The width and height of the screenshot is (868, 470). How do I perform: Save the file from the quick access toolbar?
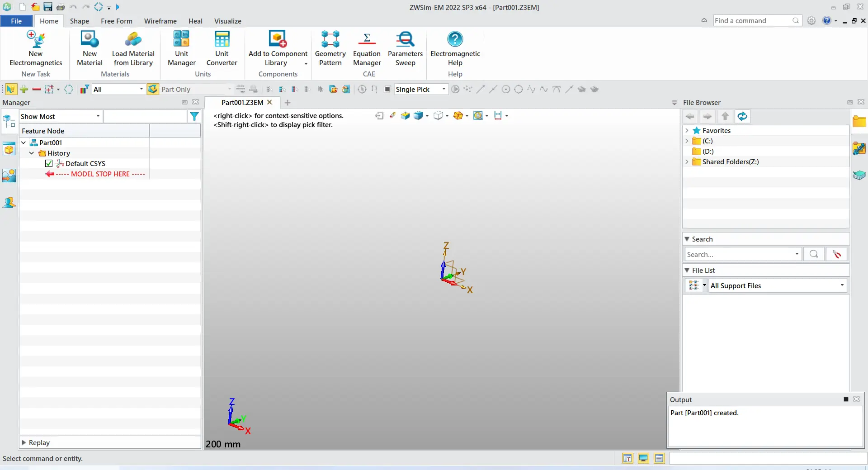pos(47,7)
